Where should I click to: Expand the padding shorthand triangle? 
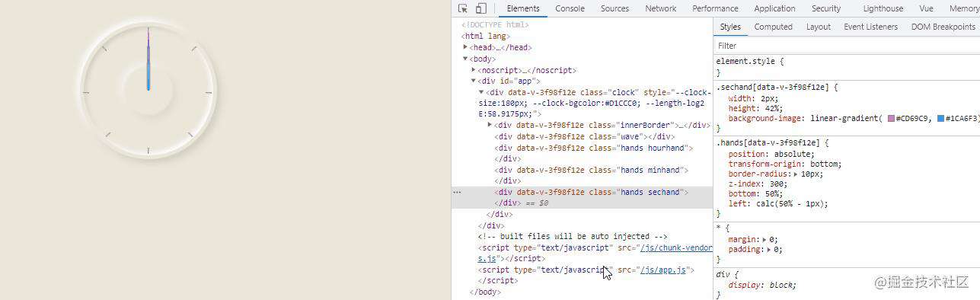click(x=770, y=250)
